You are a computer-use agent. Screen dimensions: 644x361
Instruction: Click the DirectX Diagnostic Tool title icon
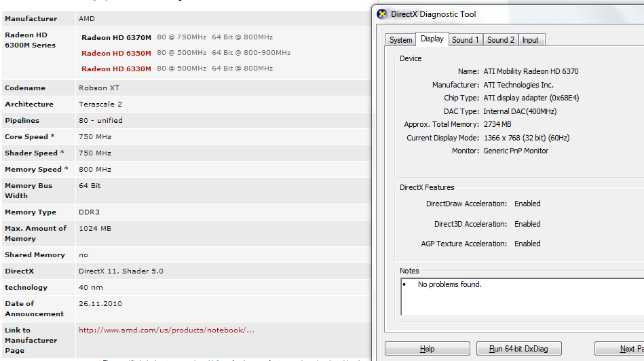(x=382, y=14)
